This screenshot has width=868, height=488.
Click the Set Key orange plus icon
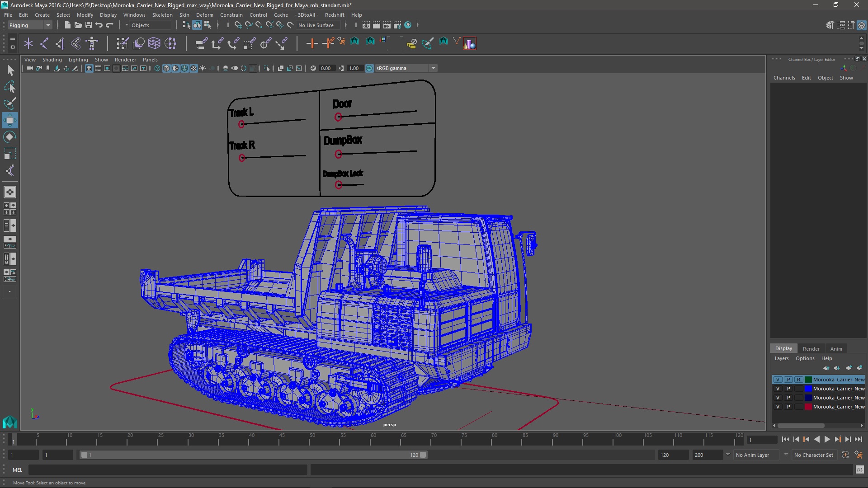[x=312, y=43]
